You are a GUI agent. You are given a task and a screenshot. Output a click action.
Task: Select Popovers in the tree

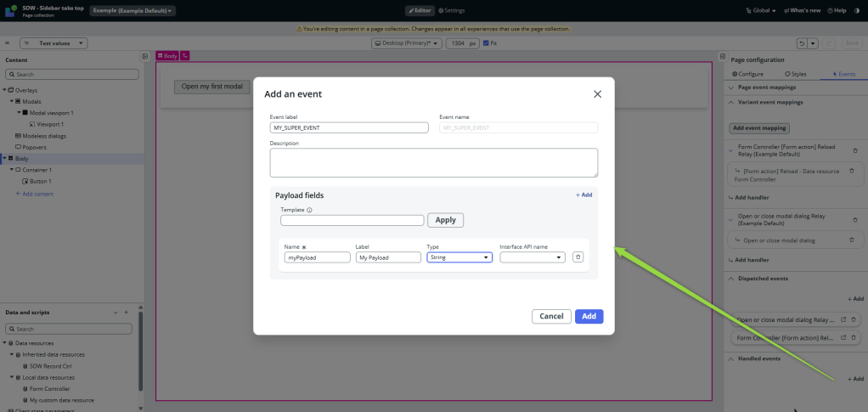[x=34, y=147]
